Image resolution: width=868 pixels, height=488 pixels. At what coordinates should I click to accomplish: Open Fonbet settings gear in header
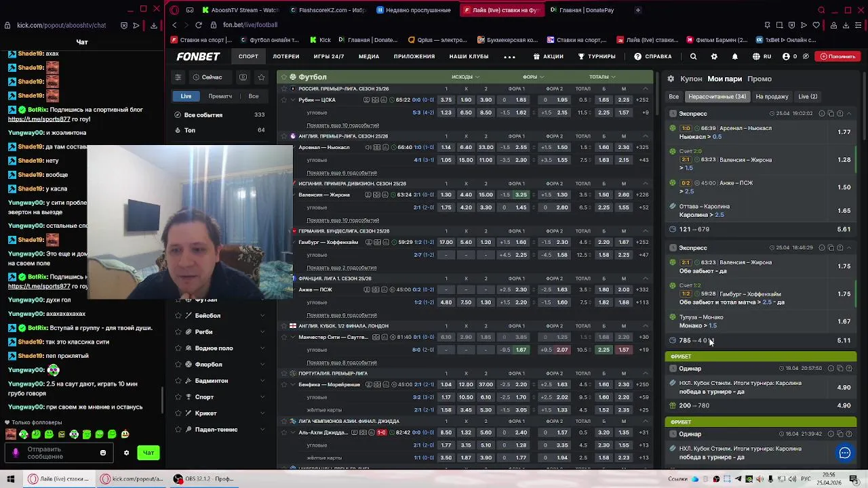pos(714,57)
